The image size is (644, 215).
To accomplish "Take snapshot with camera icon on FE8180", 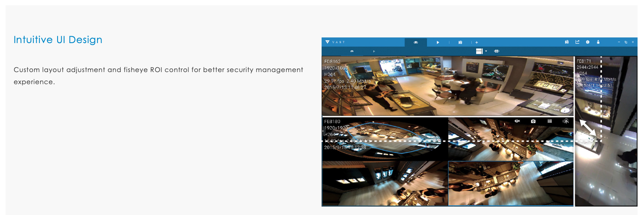I will click(533, 121).
